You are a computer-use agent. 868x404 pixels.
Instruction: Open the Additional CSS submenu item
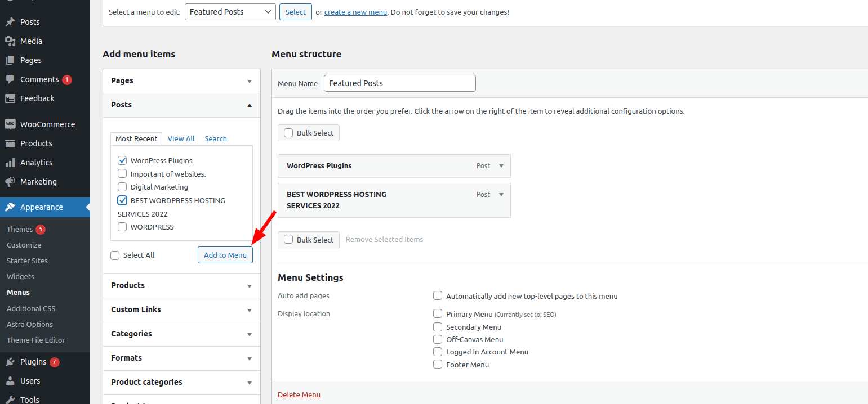click(31, 308)
